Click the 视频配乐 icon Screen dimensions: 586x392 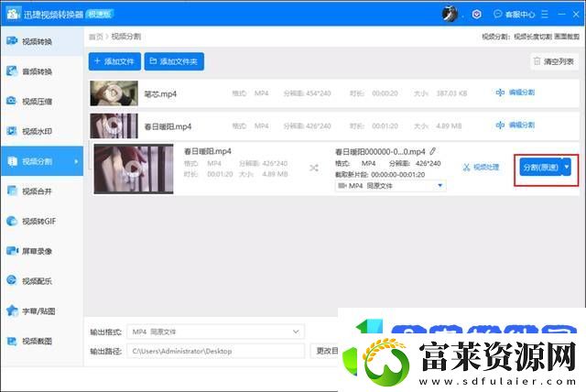(12, 280)
